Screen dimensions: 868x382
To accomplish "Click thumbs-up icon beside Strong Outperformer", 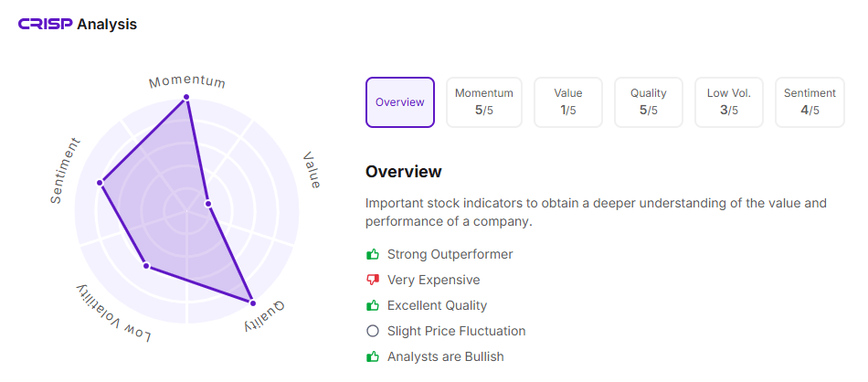I will [x=372, y=254].
